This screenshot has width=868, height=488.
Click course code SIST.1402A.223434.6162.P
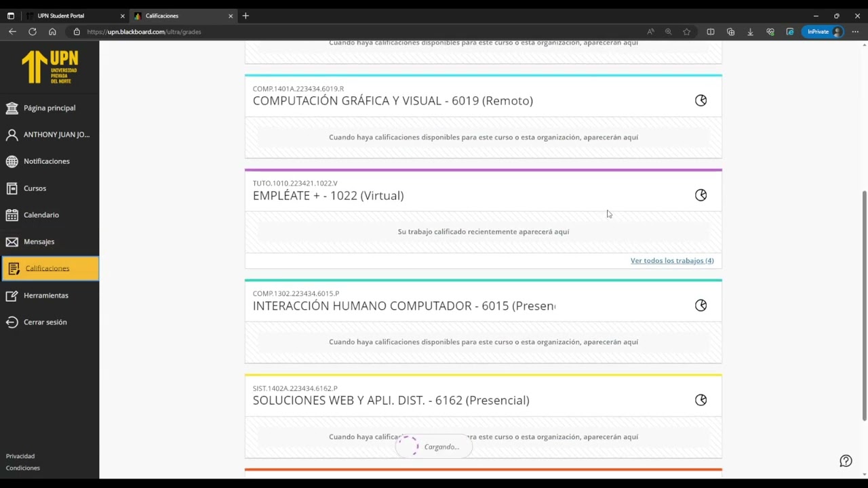point(295,388)
